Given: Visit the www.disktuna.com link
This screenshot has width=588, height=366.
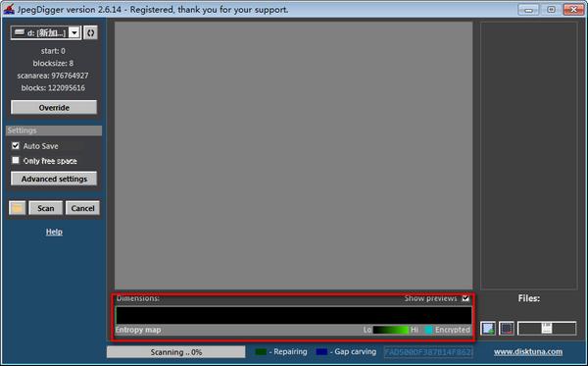Looking at the screenshot, I should coord(528,351).
